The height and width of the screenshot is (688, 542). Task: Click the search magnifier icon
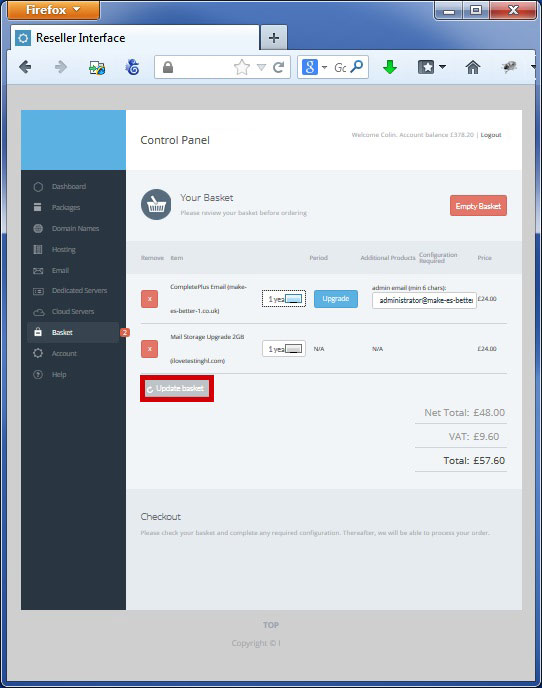pos(358,67)
